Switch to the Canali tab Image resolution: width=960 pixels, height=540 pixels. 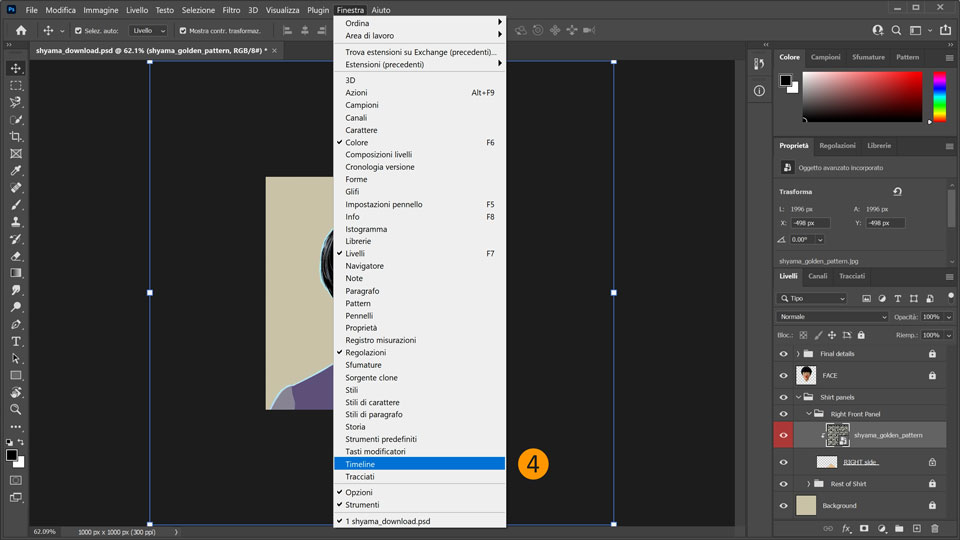coord(817,276)
